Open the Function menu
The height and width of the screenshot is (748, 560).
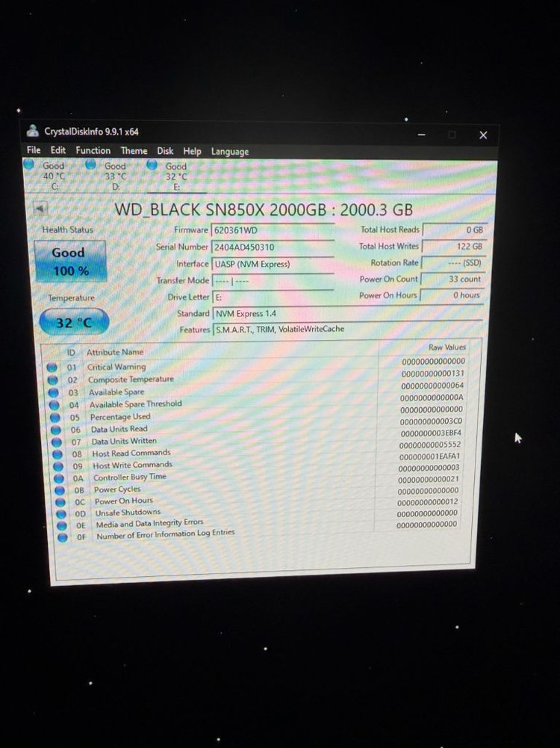click(93, 150)
